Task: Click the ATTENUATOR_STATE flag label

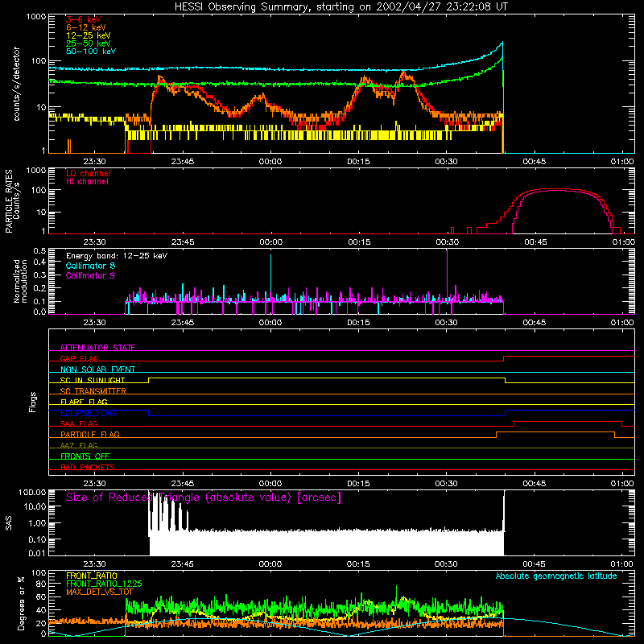Action: tap(97, 348)
